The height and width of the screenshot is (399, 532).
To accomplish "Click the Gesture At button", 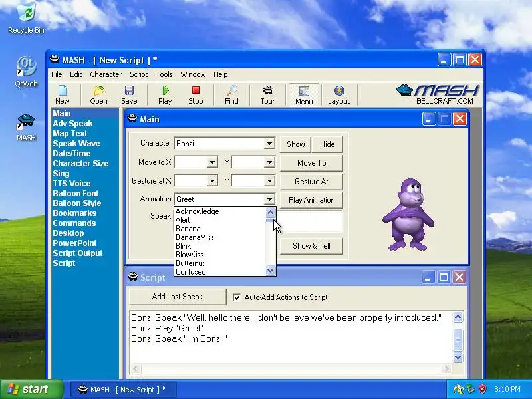I will 311,182.
